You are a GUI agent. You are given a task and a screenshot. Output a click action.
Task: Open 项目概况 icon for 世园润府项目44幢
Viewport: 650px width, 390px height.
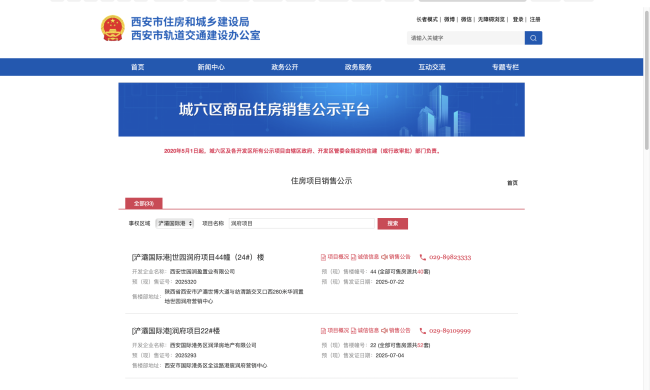[x=323, y=257]
